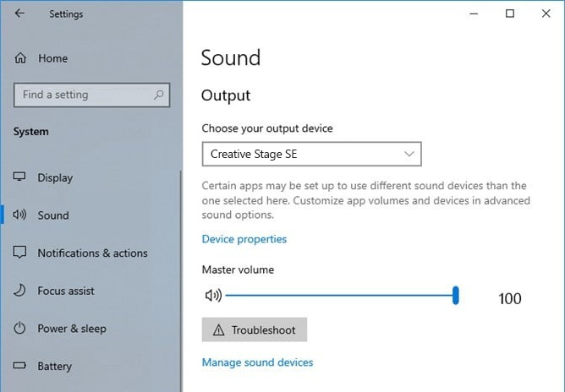Viewport: 565px width, 392px height.
Task: Click the Battery icon in sidebar
Action: coord(20,367)
